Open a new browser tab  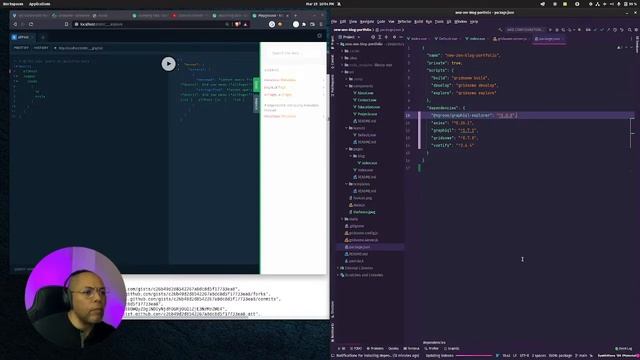[x=296, y=16]
